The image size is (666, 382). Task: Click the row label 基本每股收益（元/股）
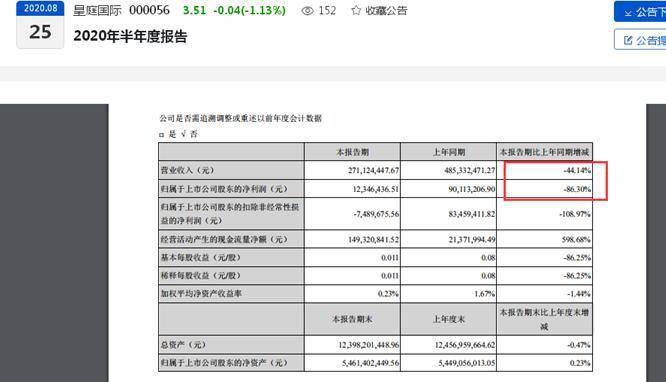click(201, 257)
